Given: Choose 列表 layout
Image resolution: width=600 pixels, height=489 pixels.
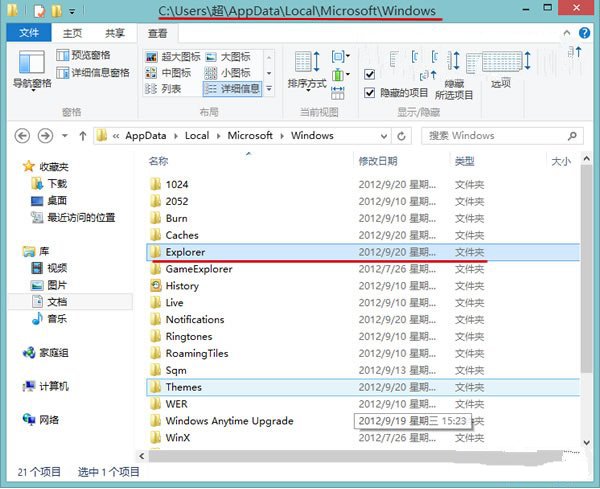Looking at the screenshot, I should (163, 89).
